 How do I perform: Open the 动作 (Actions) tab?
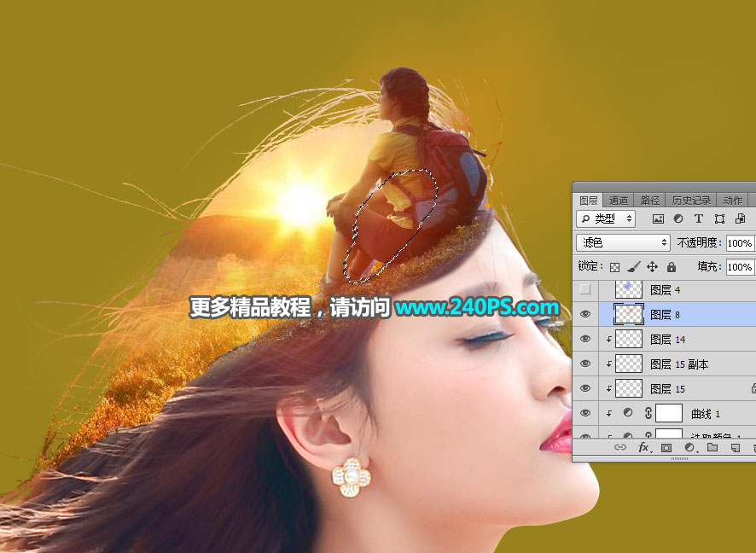click(x=732, y=200)
